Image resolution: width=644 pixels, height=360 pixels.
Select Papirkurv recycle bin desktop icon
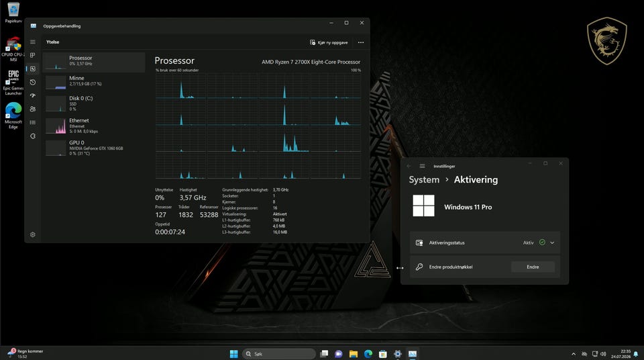coord(13,12)
